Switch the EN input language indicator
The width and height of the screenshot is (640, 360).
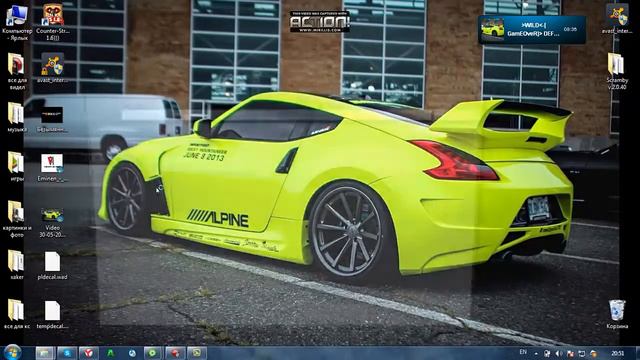(x=523, y=352)
